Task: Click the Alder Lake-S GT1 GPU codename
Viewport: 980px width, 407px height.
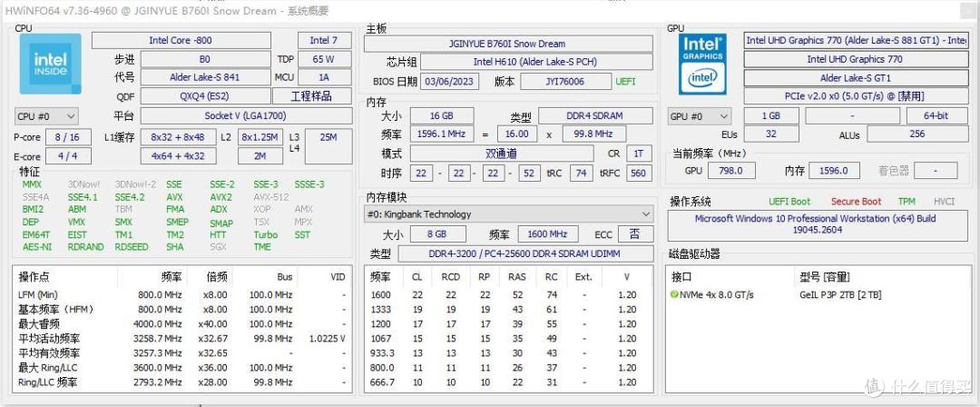Action: point(855,78)
